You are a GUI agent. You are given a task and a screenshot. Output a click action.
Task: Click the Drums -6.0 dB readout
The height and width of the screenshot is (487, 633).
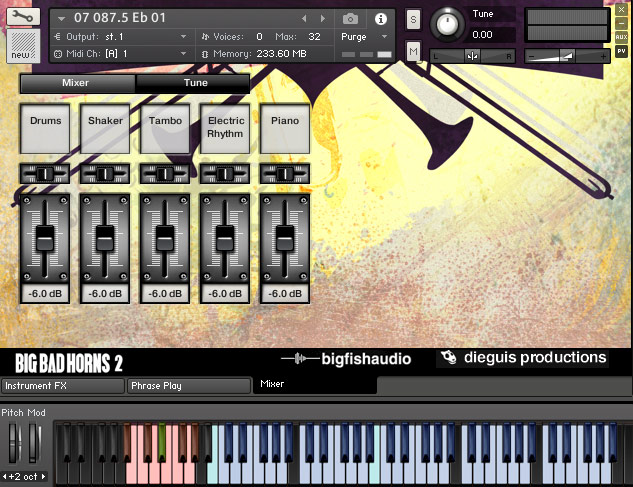coord(45,294)
